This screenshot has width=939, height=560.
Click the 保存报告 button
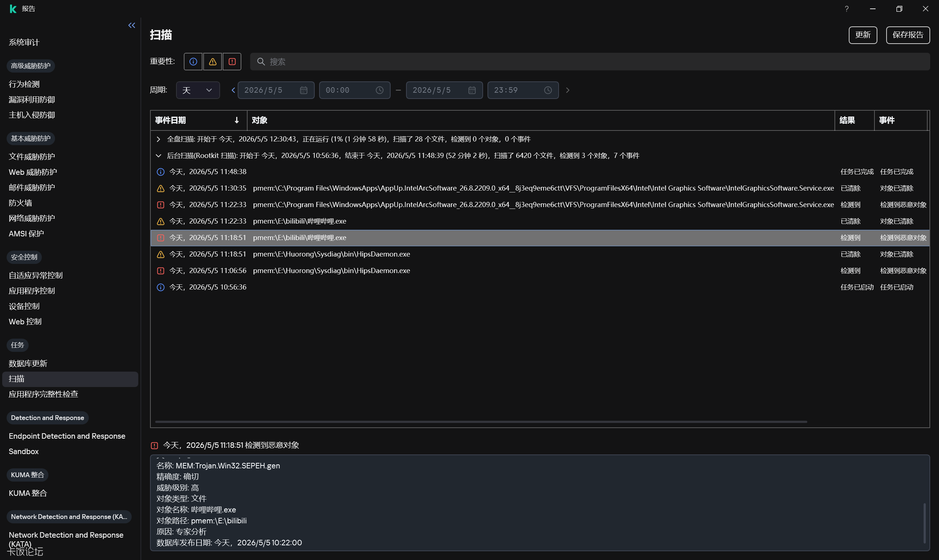908,35
